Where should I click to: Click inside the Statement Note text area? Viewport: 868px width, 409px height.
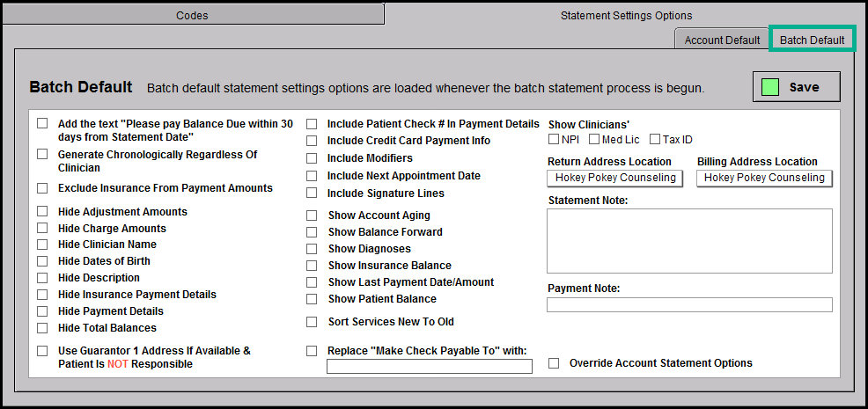(x=689, y=241)
